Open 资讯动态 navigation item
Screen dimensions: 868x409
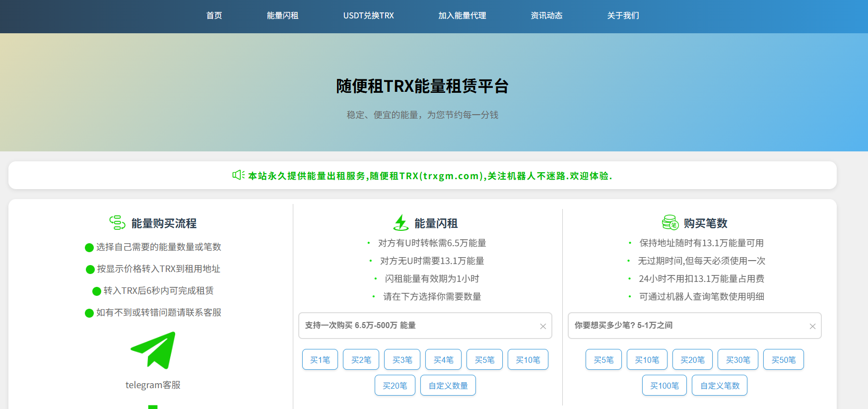(546, 15)
